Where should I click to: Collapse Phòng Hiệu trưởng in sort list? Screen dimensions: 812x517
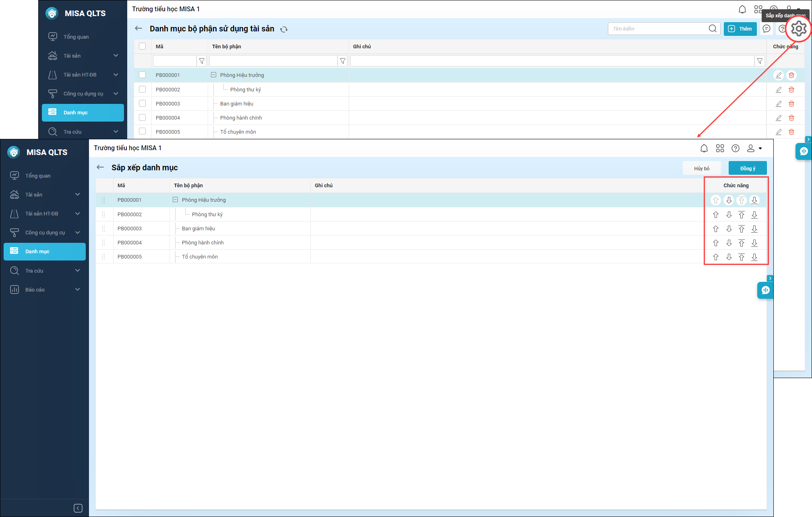click(x=176, y=200)
